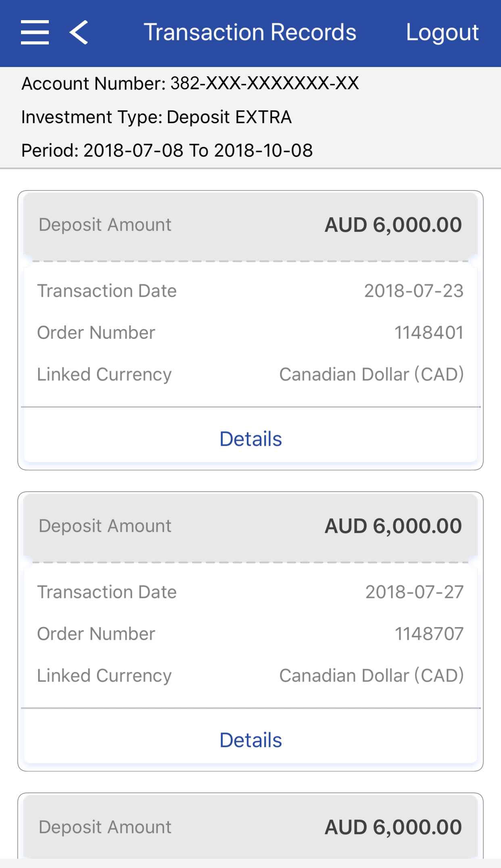The width and height of the screenshot is (501, 868).
Task: Tap order number 1148707
Action: point(429,634)
